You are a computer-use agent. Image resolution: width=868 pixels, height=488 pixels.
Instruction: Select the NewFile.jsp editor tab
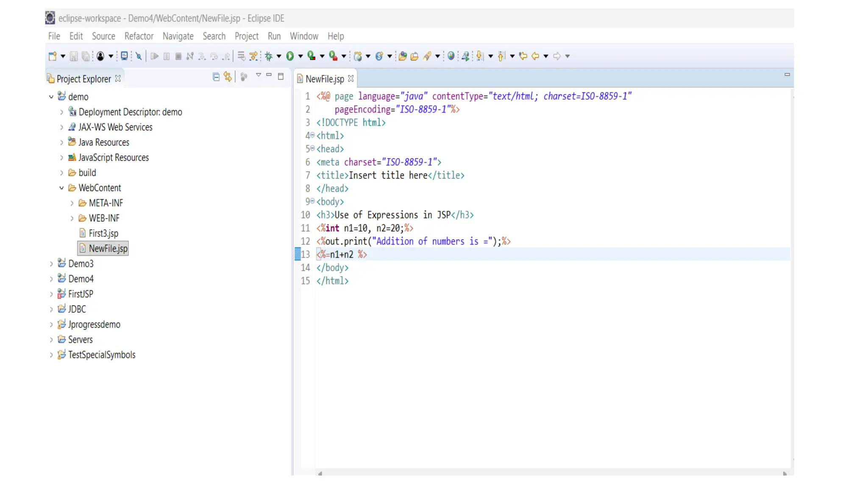(x=325, y=79)
